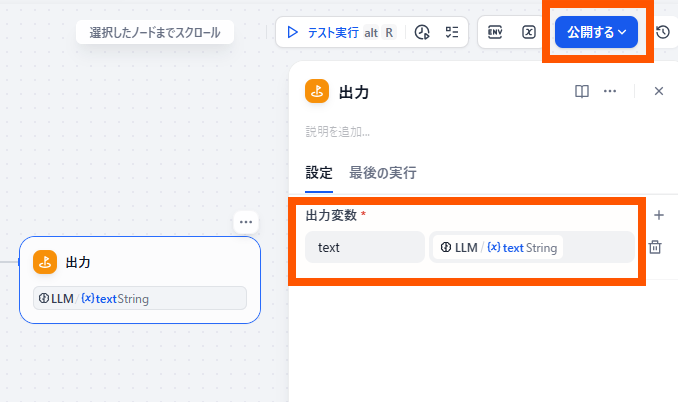Open the three-dot menu above 出力 node
Viewport: 678px width, 402px height.
click(246, 221)
